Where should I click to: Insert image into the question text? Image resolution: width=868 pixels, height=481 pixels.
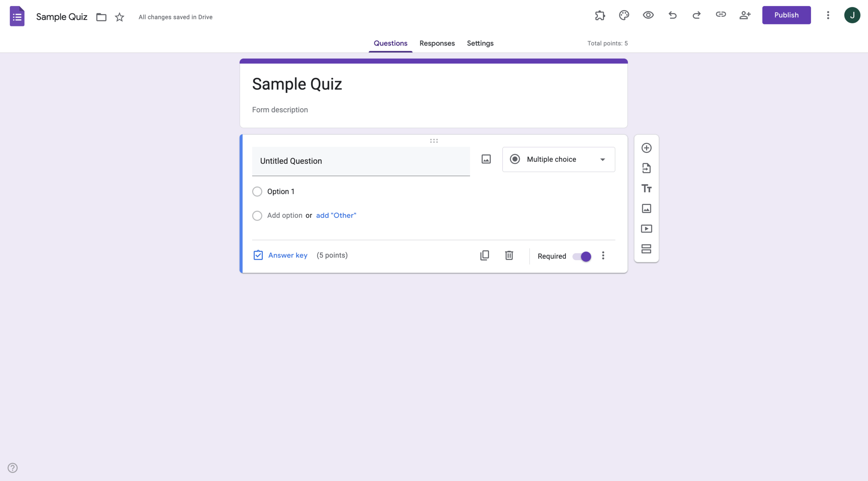point(486,159)
